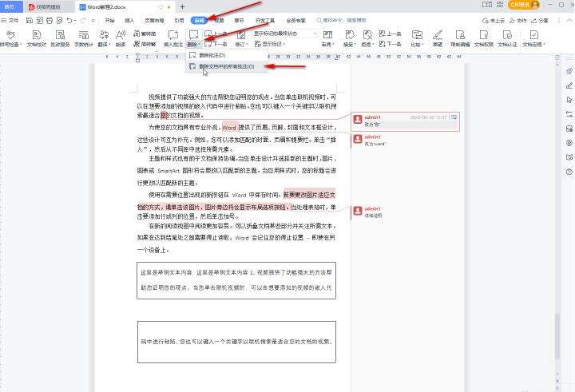575x392 pixels.
Task: Start the 朗读 read aloud tool
Action: coord(121,38)
